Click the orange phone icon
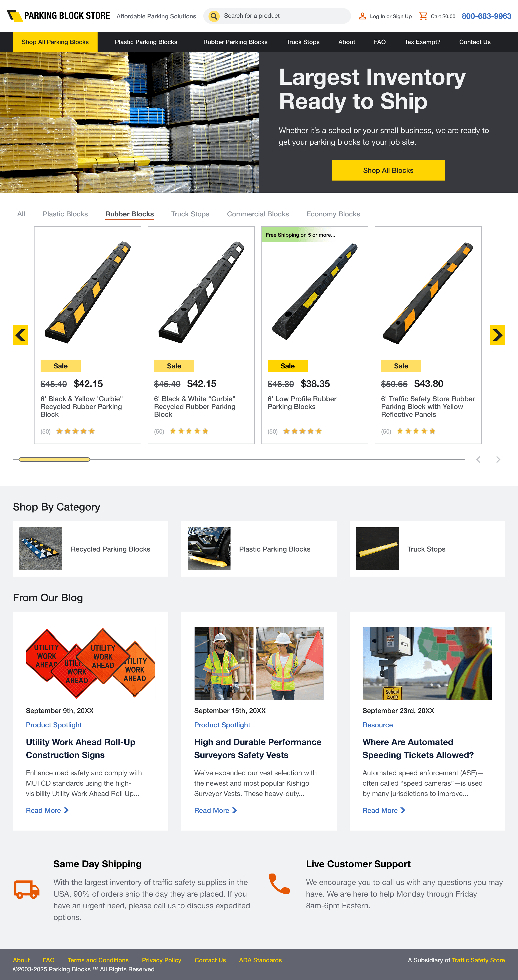 click(280, 883)
